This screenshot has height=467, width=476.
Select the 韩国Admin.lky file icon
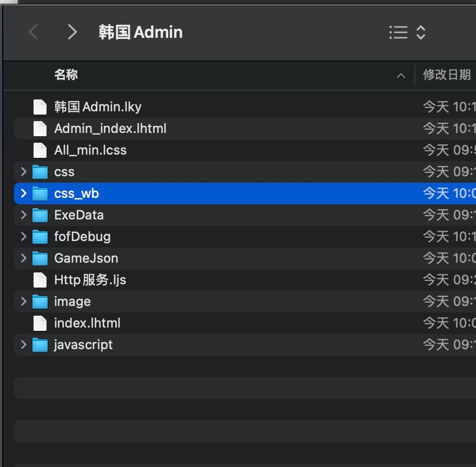click(40, 107)
